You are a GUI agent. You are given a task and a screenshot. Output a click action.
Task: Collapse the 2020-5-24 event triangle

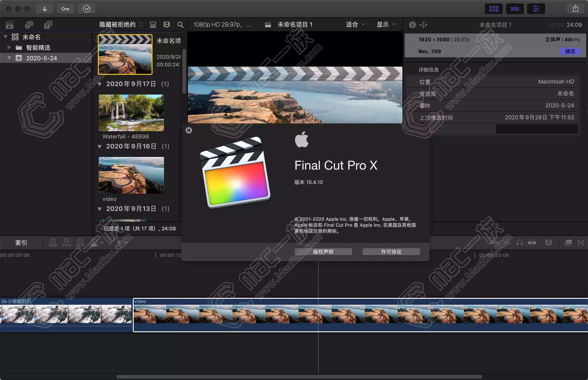9,58
